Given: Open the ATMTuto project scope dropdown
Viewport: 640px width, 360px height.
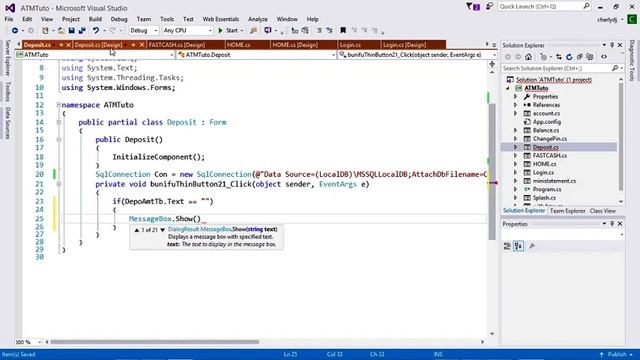Looking at the screenshot, I should (x=95, y=55).
